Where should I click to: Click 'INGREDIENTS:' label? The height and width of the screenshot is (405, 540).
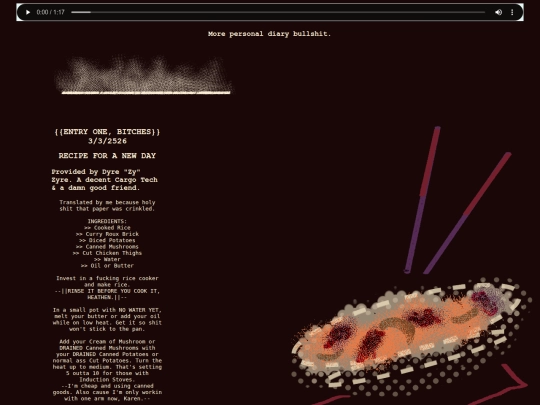coord(107,221)
